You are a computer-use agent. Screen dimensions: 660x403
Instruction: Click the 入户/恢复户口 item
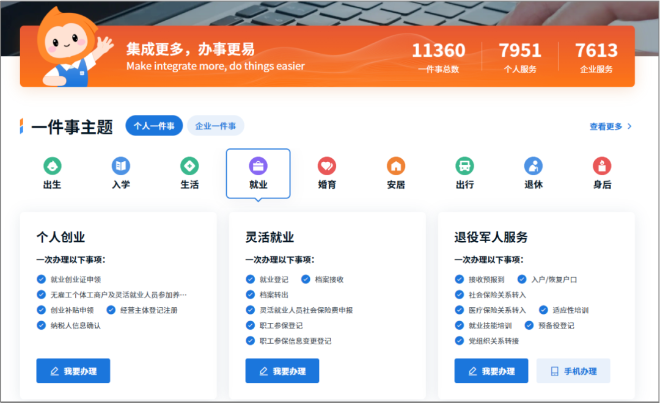[x=548, y=279]
